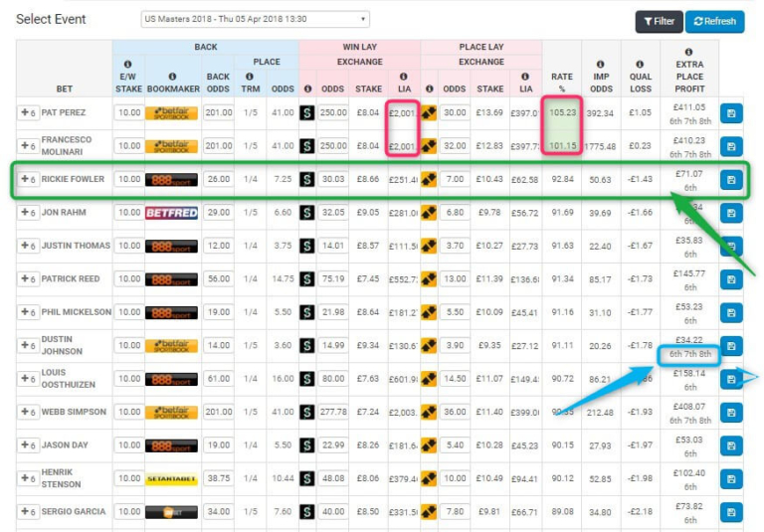This screenshot has height=532, width=764.
Task: Expand the Jon Rahm row
Action: click(28, 213)
